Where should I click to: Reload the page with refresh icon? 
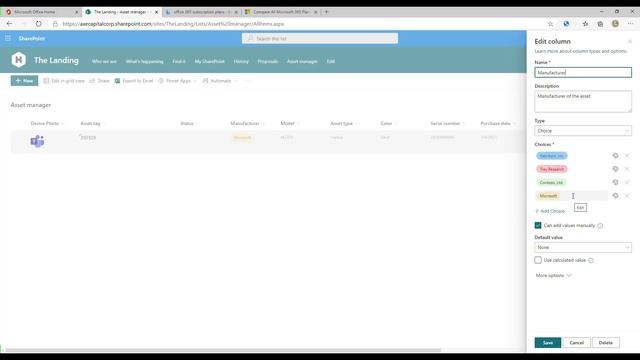[x=38, y=24]
